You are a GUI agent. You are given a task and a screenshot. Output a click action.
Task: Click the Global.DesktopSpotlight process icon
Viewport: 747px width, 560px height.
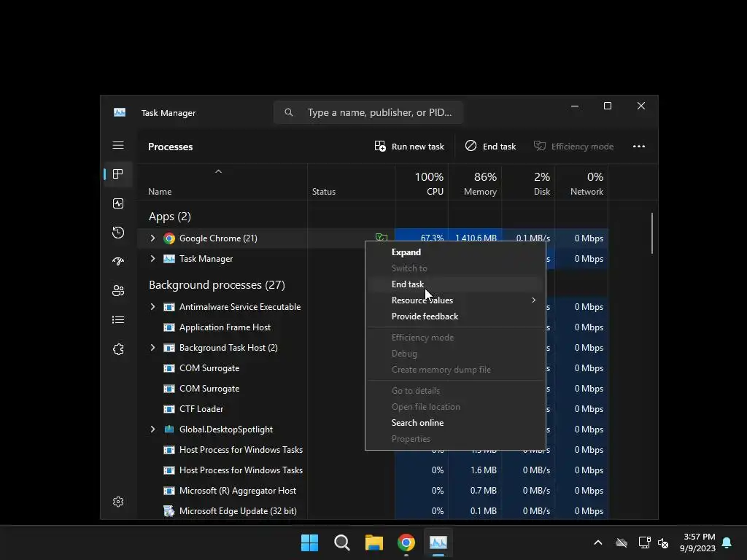[x=169, y=429]
